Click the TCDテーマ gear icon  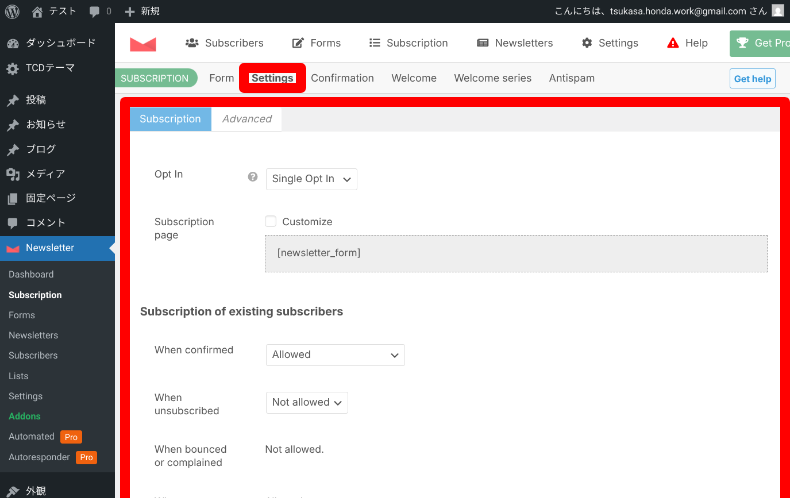[13, 68]
